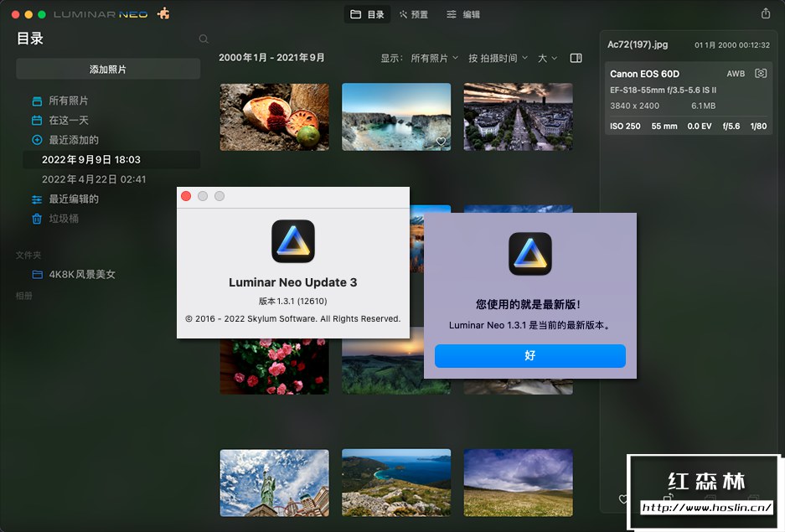Select the Paris aerial cityscape thumbnail
The height and width of the screenshot is (532, 785).
518,117
